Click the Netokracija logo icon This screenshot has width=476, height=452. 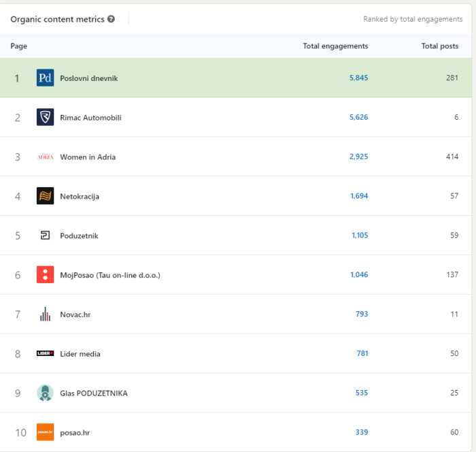(x=45, y=196)
